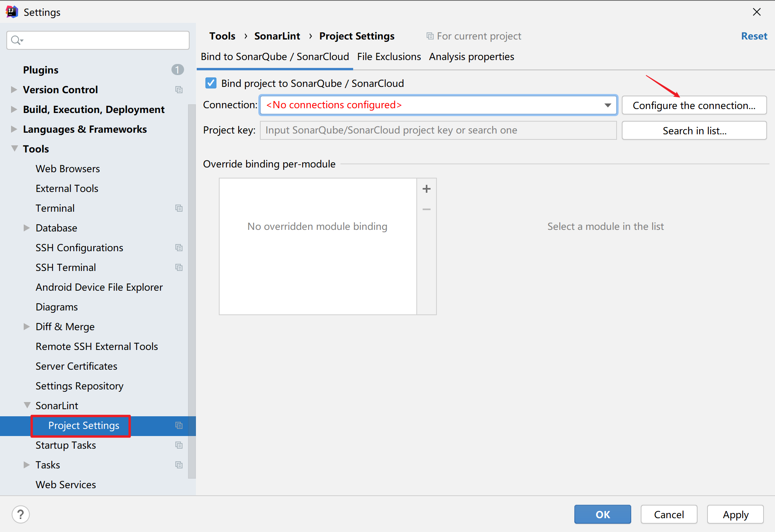Select Remote SSH External Tools

coord(97,346)
